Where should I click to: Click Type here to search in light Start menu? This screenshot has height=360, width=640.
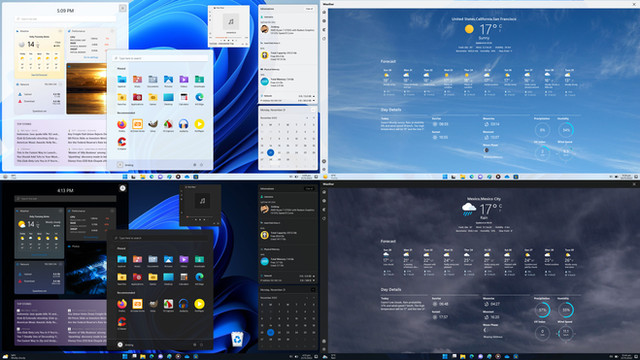coord(160,58)
